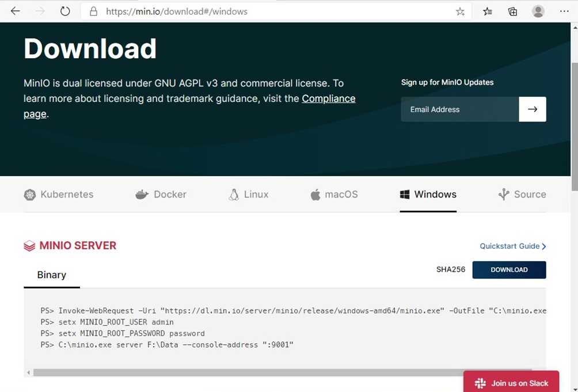Viewport: 578px width, 392px height.
Task: Click the 'setx MINIO_ROOT_PASSWORD password' line
Action: coord(123,333)
